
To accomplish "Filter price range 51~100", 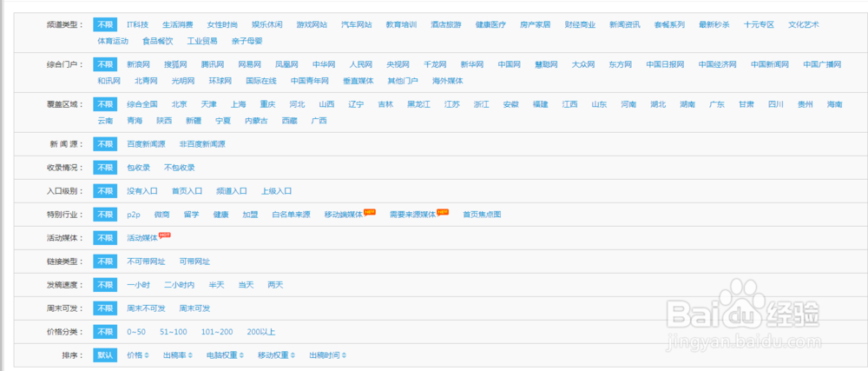I will (174, 332).
